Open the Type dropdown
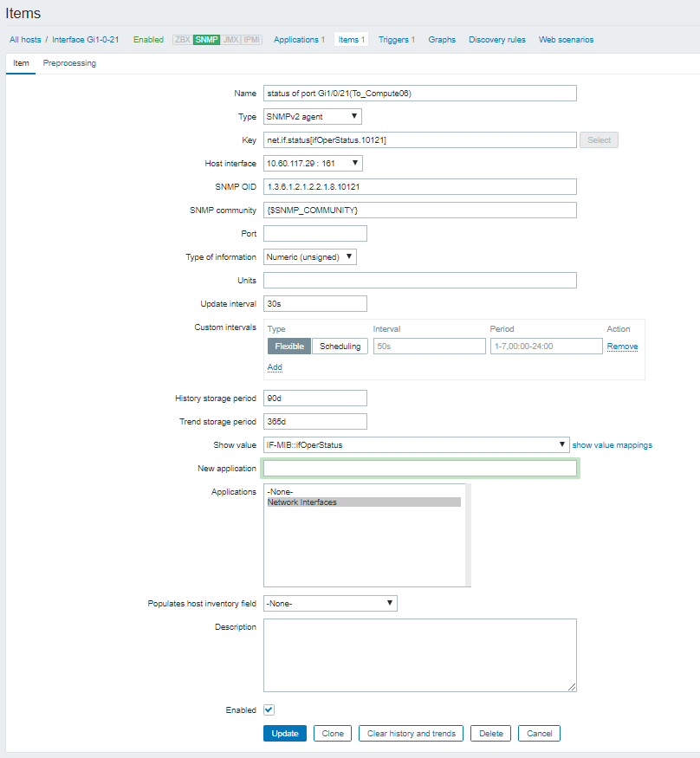700x758 pixels. (x=312, y=116)
